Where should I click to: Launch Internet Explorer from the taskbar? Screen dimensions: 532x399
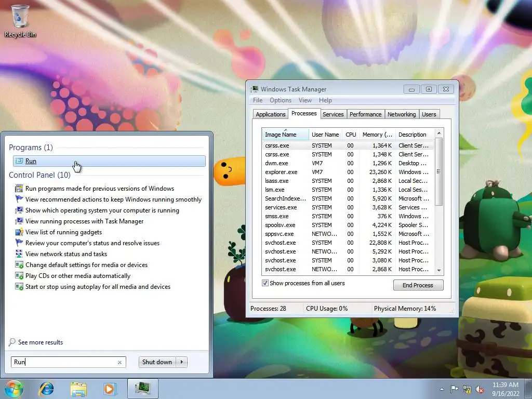[x=46, y=389]
